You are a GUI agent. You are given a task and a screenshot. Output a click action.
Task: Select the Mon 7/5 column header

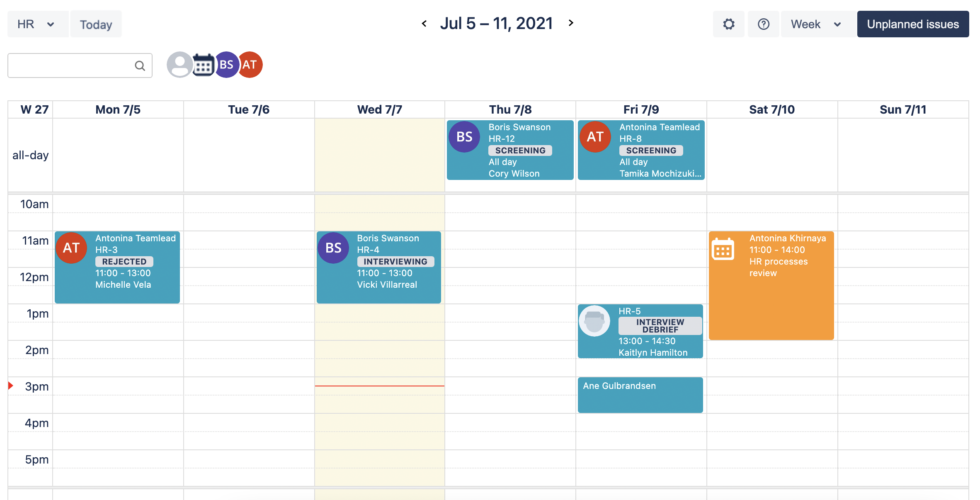coord(118,109)
